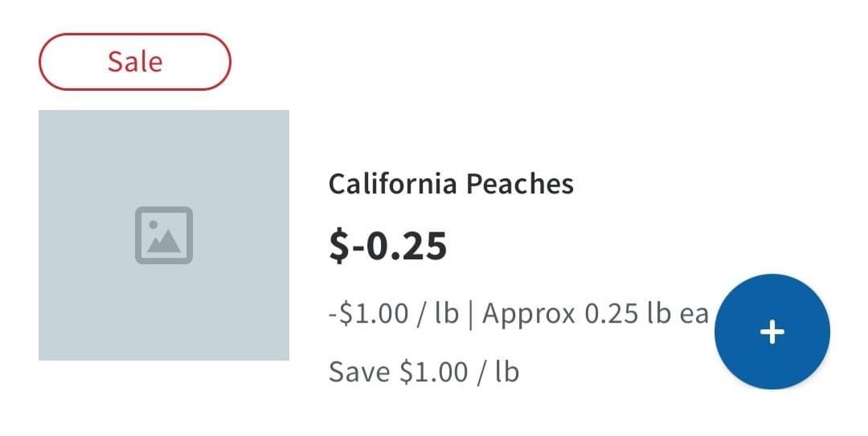This screenshot has height=436, width=868.
Task: Click the blue add-to-cart plus button
Action: point(772,332)
